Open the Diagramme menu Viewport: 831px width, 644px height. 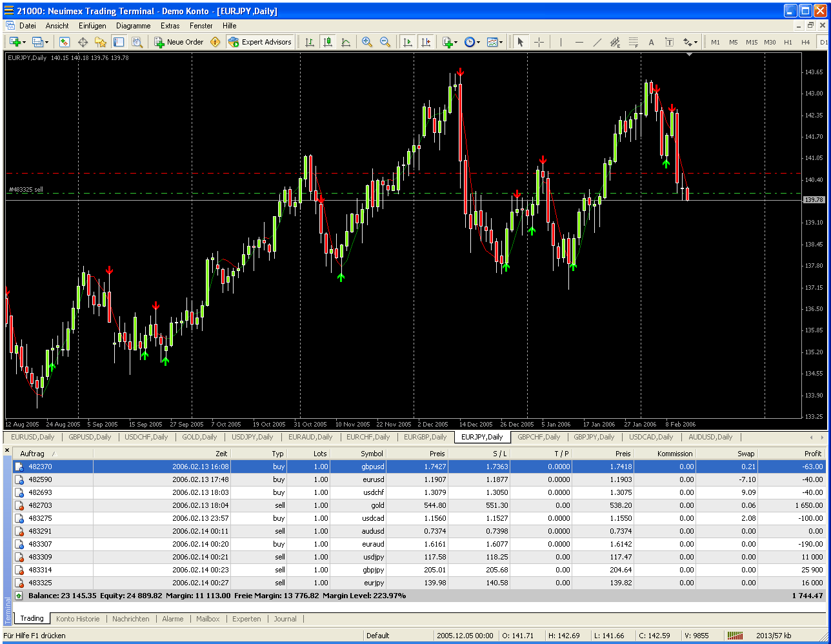pos(133,26)
